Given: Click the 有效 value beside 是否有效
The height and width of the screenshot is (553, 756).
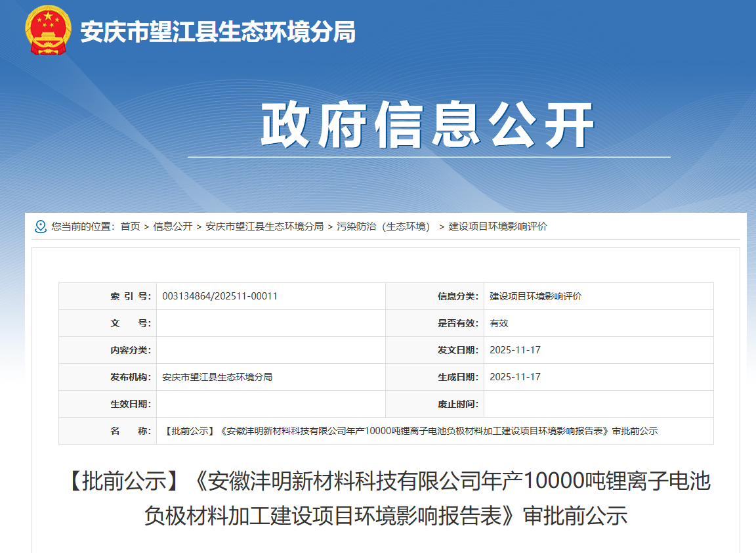Looking at the screenshot, I should coord(499,323).
